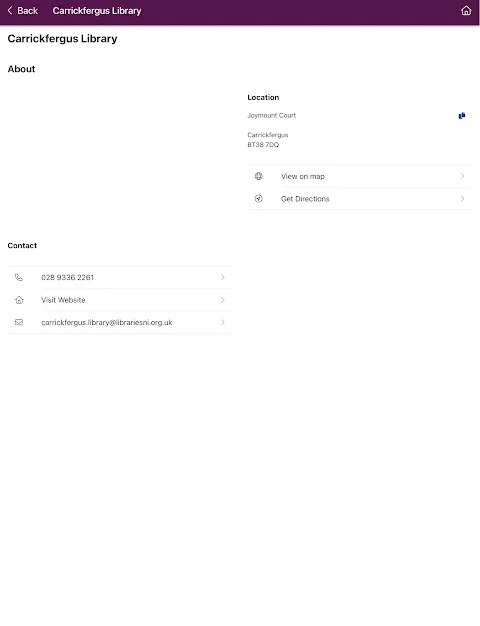Tap the Carrickfergus Library header title
Image resolution: width=480 pixels, height=626 pixels.
[x=97, y=11]
